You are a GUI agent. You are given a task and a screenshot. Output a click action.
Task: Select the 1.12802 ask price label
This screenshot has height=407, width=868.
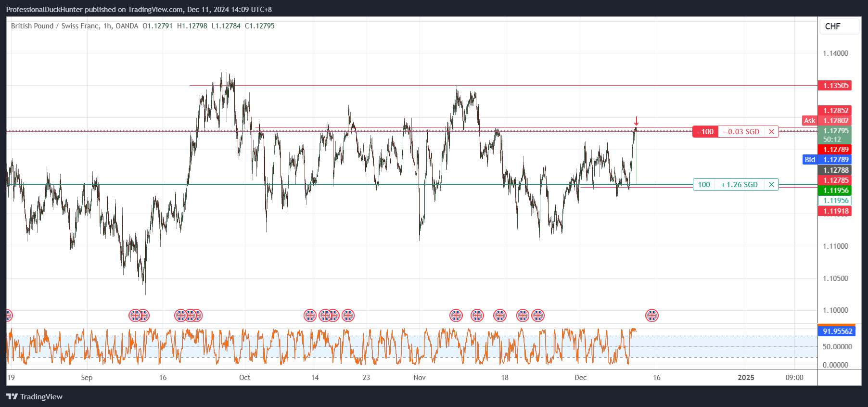pos(835,121)
